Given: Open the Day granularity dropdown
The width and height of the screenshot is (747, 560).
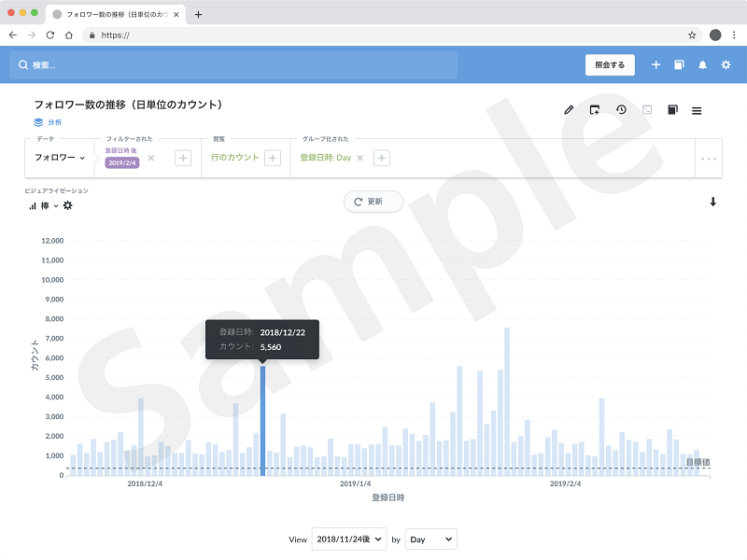Looking at the screenshot, I should click(430, 539).
